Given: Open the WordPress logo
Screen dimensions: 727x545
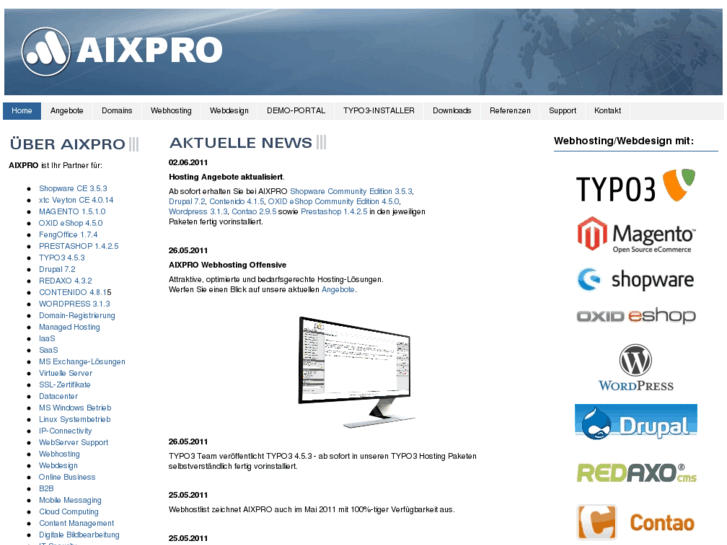Looking at the screenshot, I should tap(636, 368).
